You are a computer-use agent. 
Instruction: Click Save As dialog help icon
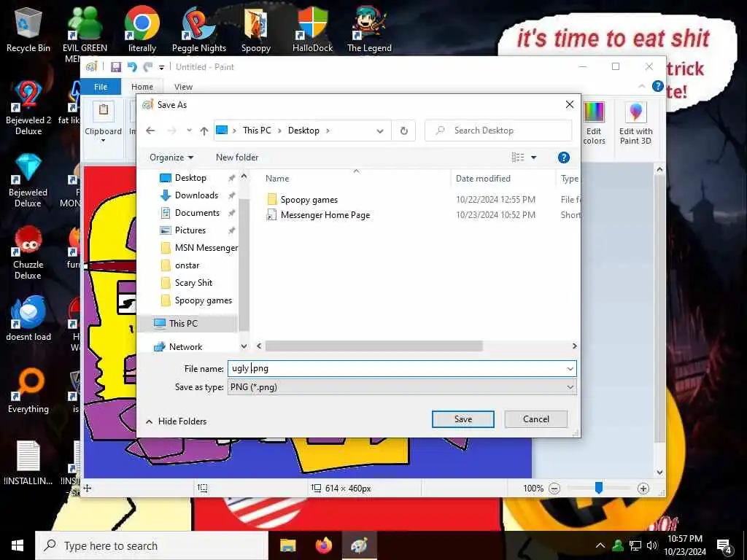563,157
